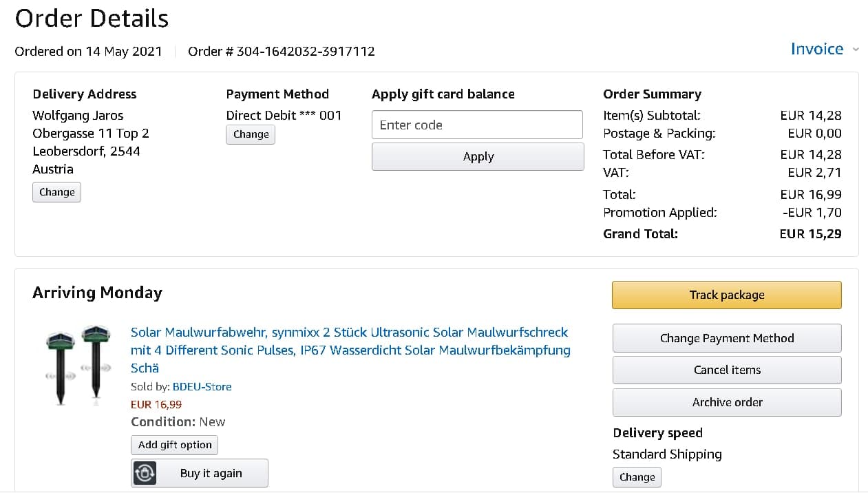Visit the BDEU-Store seller page
This screenshot has height=493, width=868.
point(202,386)
